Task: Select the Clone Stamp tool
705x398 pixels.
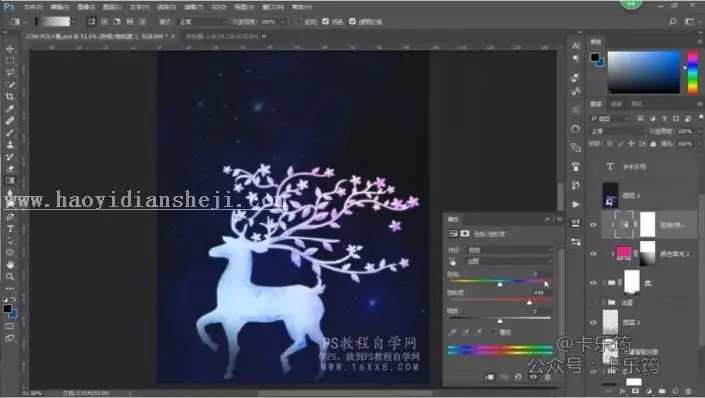Action: 10,144
